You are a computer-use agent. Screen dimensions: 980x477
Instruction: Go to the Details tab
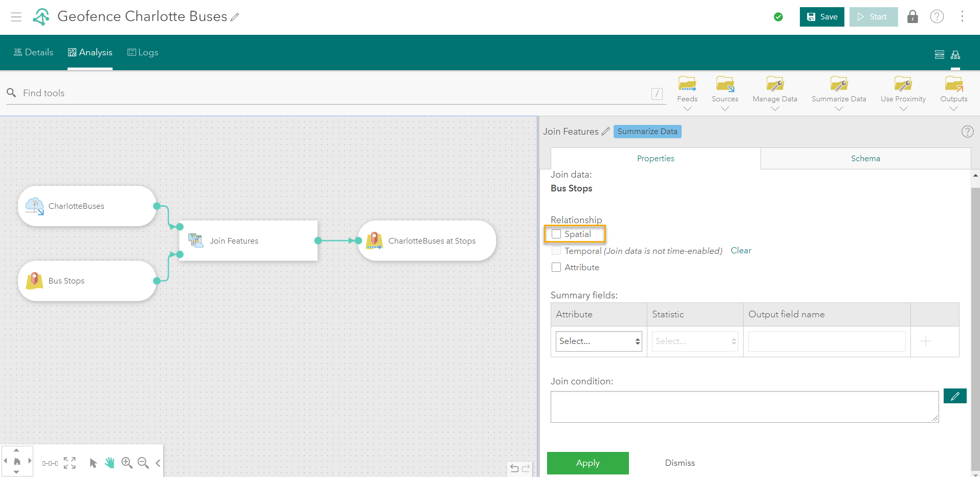[33, 52]
